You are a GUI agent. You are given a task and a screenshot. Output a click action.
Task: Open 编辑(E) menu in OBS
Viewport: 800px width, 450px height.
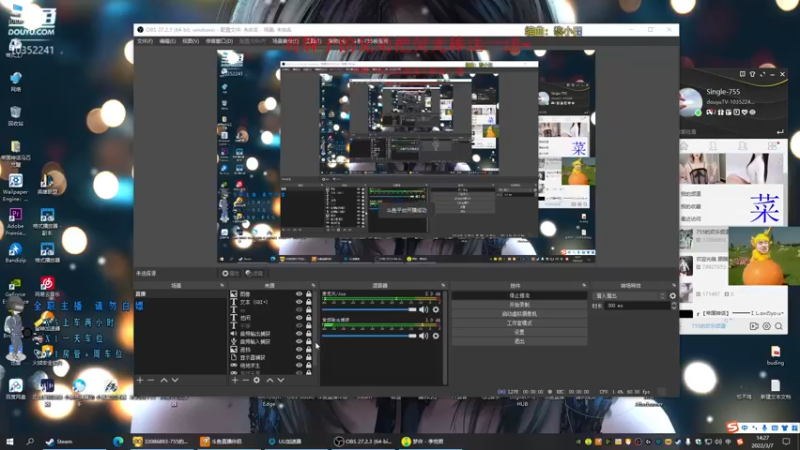(x=167, y=41)
